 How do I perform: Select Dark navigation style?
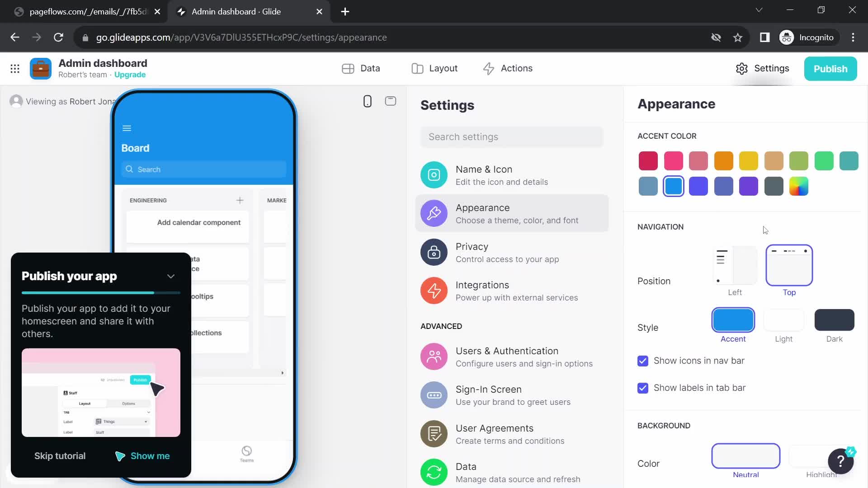coord(835,320)
